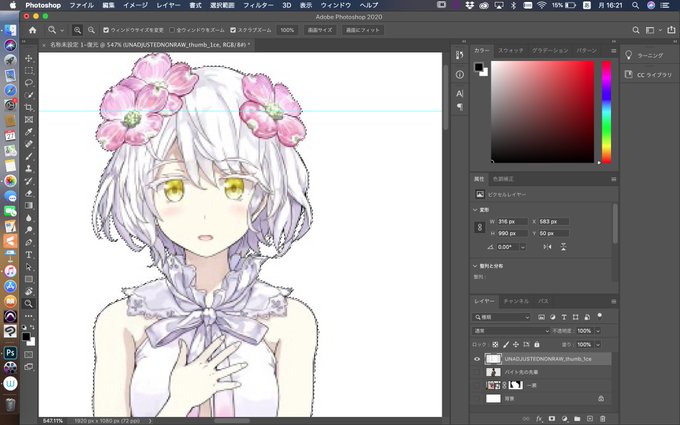Show the バイト先の先輩 layer
This screenshot has width=680, height=425.
tap(477, 372)
